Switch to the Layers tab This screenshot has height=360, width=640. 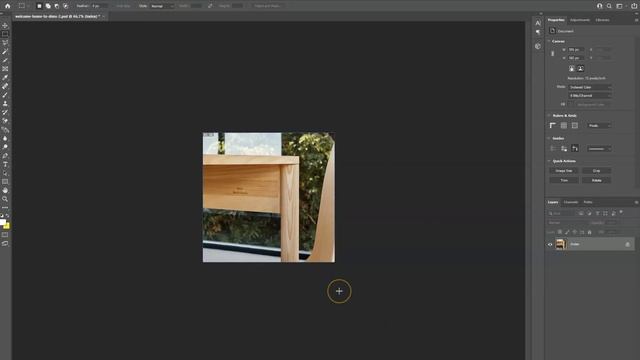(x=553, y=202)
